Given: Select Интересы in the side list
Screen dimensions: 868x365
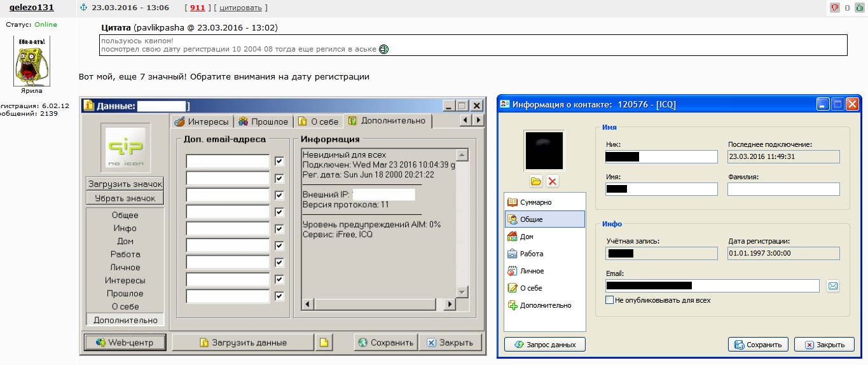Looking at the screenshot, I should pyautogui.click(x=125, y=280).
